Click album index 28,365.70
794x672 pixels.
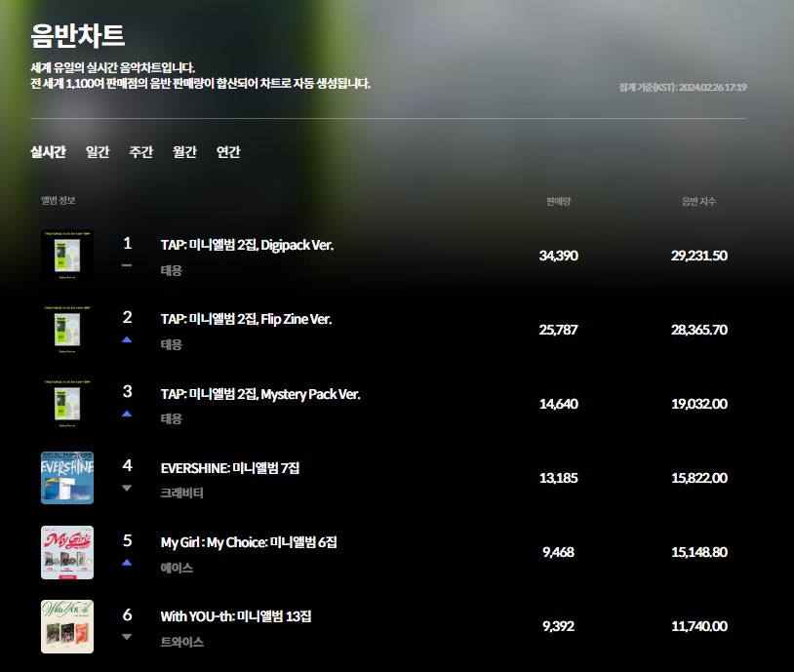click(x=699, y=330)
